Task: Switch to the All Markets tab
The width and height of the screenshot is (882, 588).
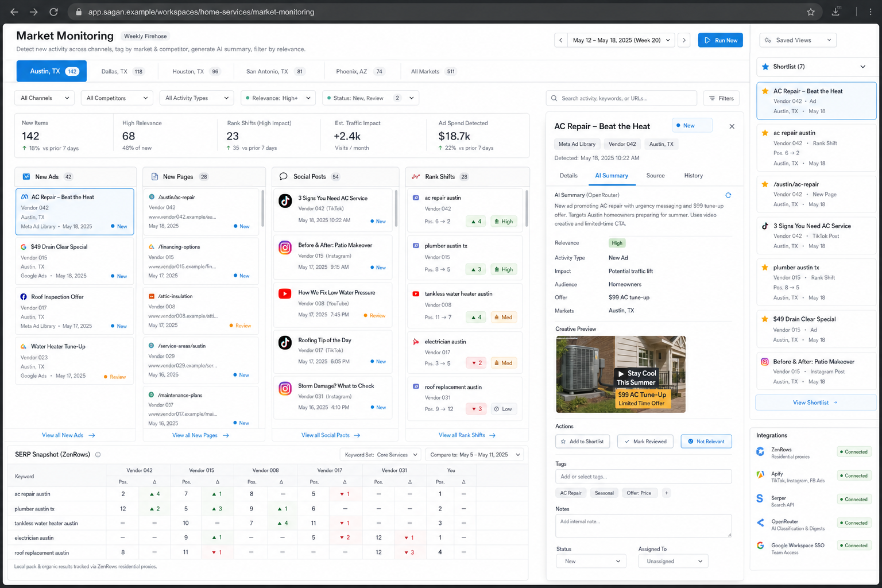Action: (x=434, y=72)
